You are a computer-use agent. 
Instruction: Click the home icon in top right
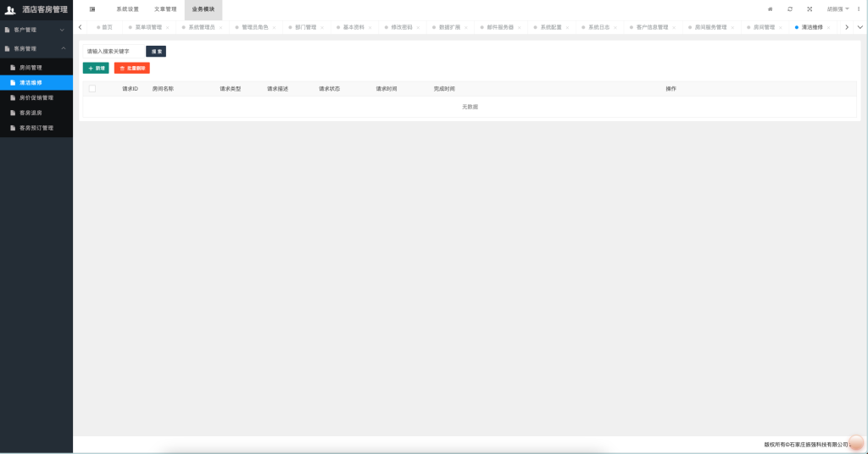point(770,9)
